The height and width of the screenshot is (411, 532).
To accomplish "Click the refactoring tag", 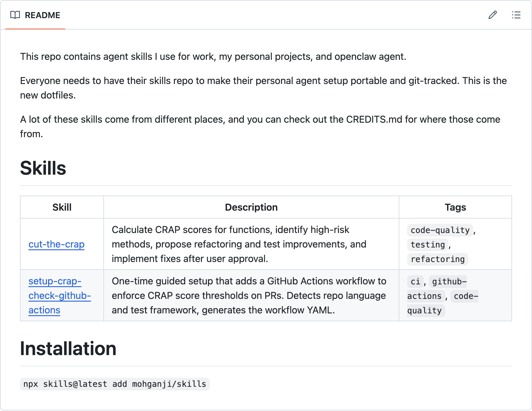I will (438, 259).
